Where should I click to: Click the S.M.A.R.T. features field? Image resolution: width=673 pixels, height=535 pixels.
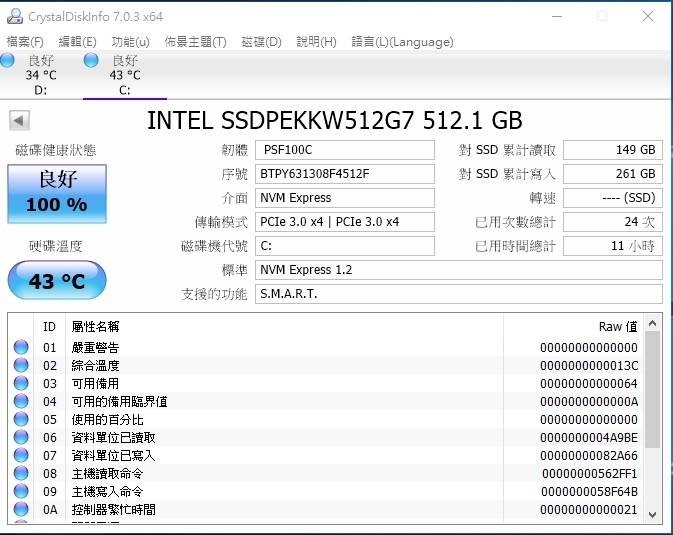[459, 294]
